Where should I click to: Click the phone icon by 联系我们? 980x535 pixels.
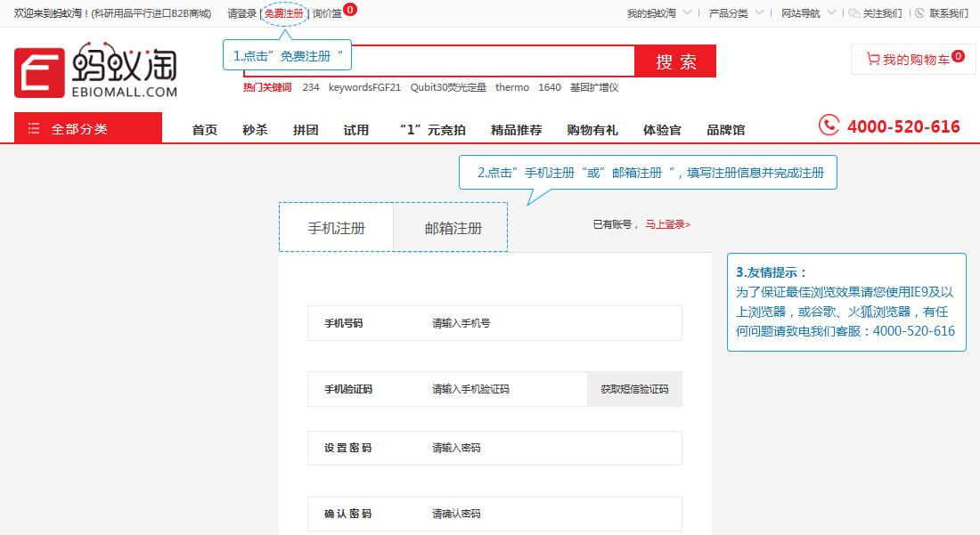tap(919, 13)
